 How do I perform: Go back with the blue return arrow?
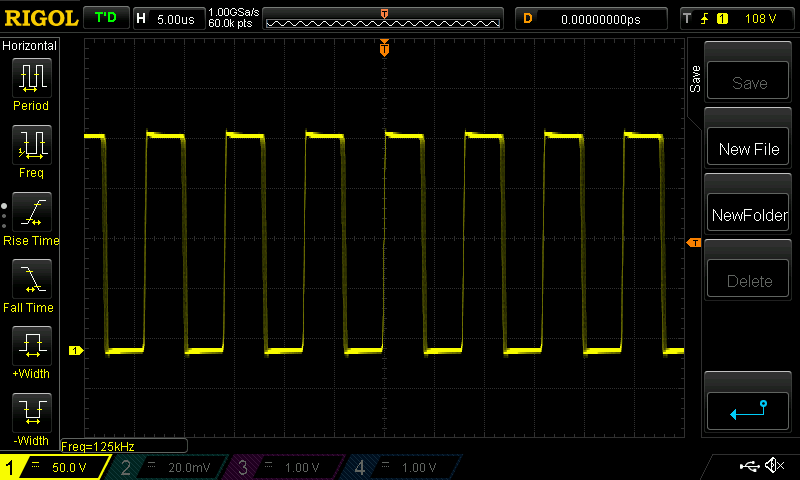point(748,411)
